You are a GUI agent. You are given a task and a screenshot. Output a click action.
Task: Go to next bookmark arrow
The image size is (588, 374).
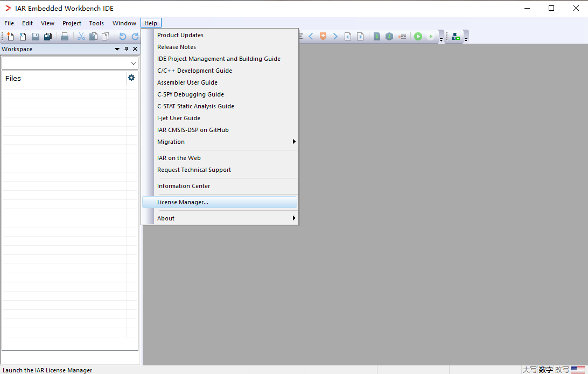coord(335,37)
